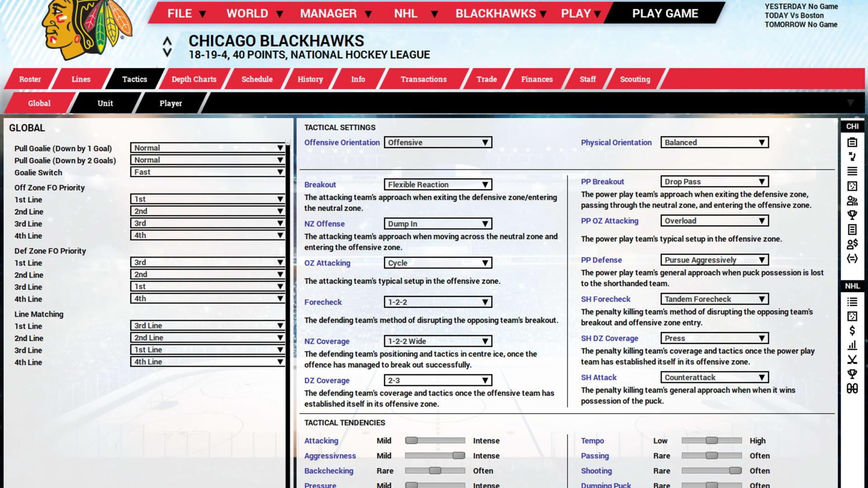Open the trade arrows icon in CHI sidebar
The width and height of the screenshot is (868, 488).
(x=852, y=258)
